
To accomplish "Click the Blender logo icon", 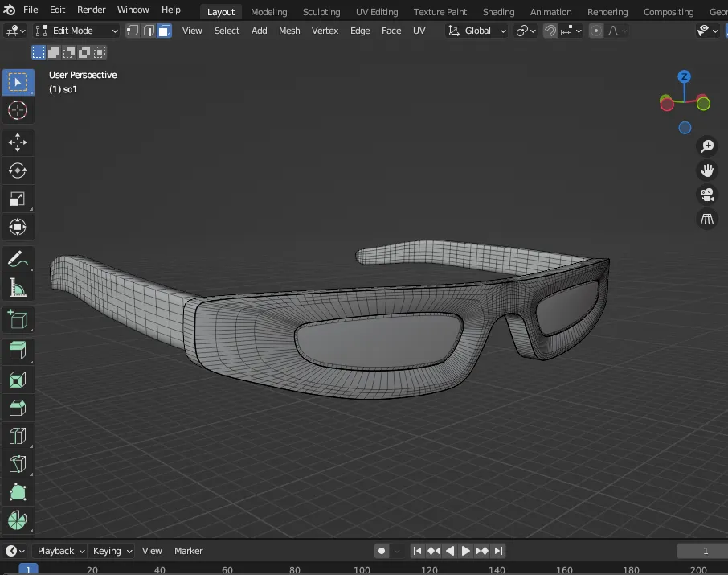I will coord(10,10).
